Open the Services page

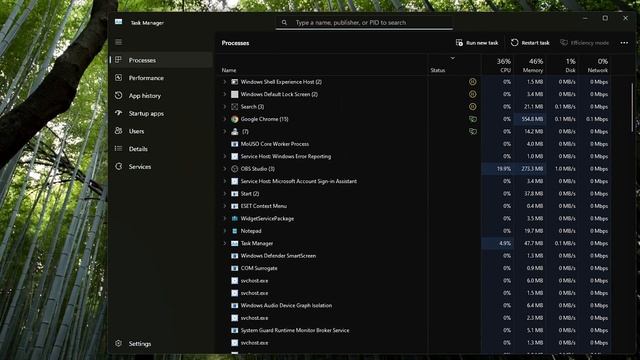(x=140, y=167)
